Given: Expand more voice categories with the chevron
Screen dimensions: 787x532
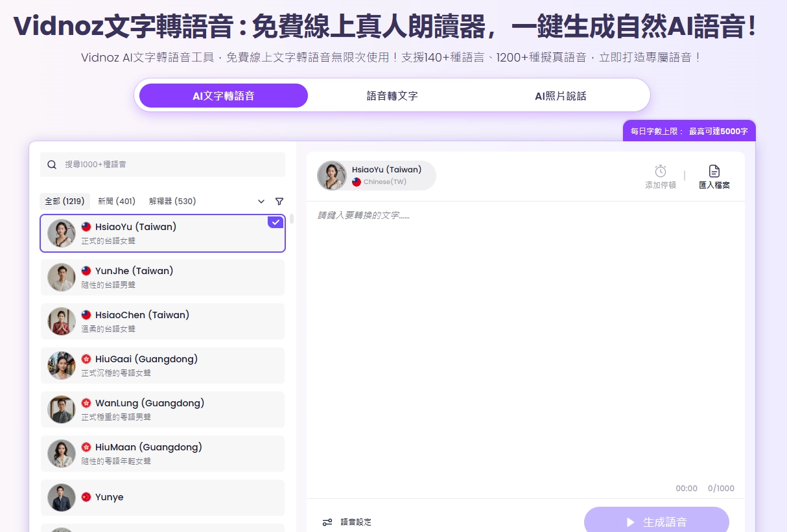Looking at the screenshot, I should point(261,202).
